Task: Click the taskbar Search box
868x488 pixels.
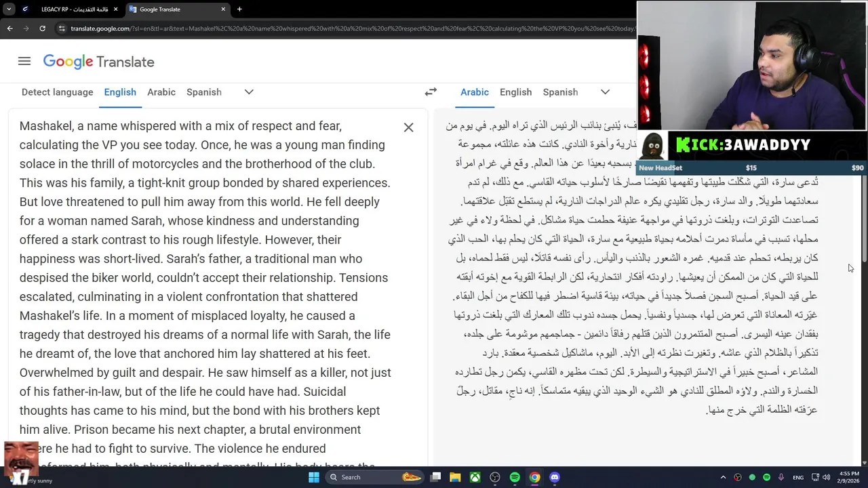Action: pos(375,477)
